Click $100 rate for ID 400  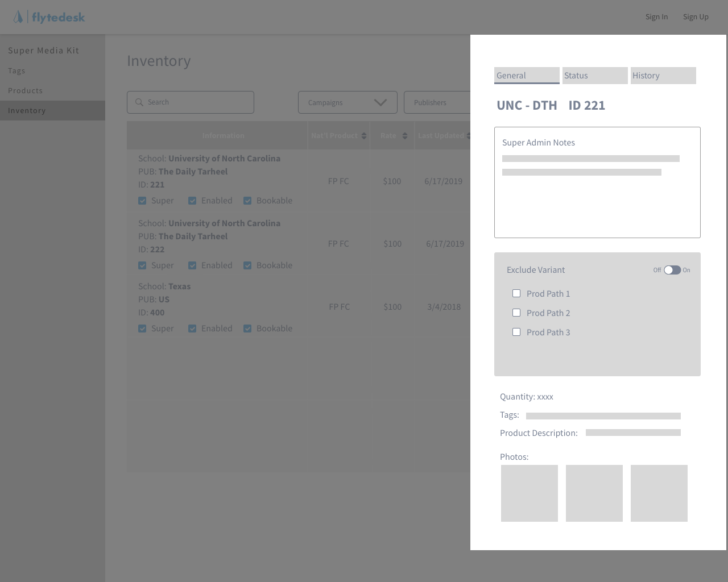tap(392, 307)
